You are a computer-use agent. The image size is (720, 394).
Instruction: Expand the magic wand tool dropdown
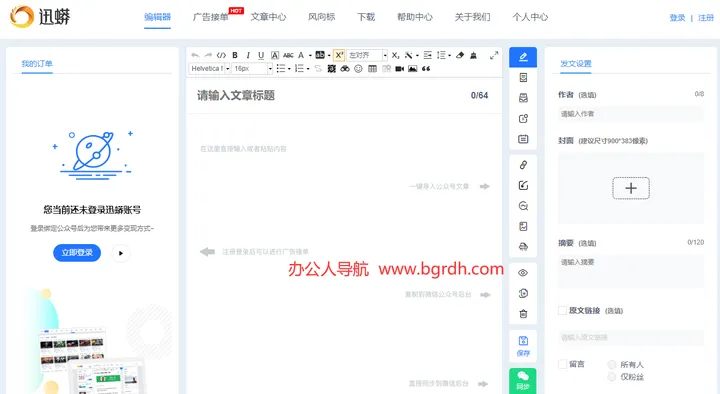click(417, 56)
